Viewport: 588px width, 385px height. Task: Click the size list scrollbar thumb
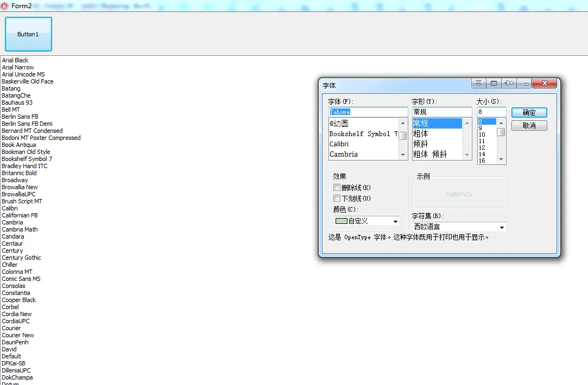501,132
